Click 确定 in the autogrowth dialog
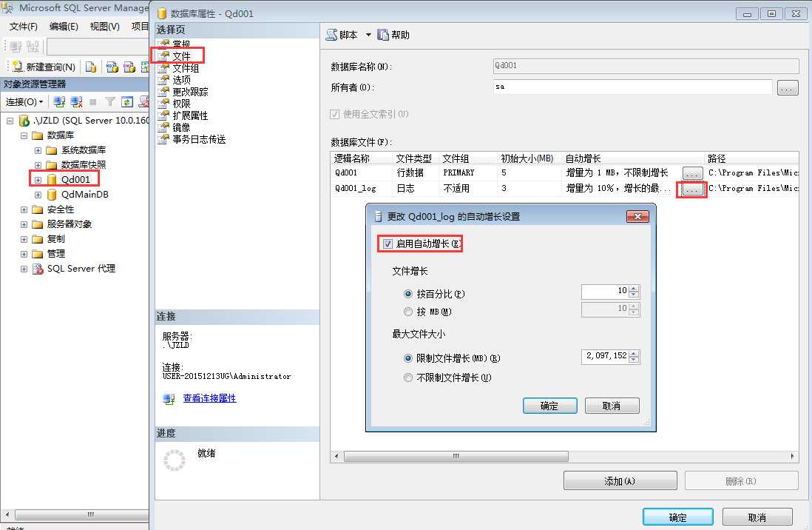 coord(549,406)
